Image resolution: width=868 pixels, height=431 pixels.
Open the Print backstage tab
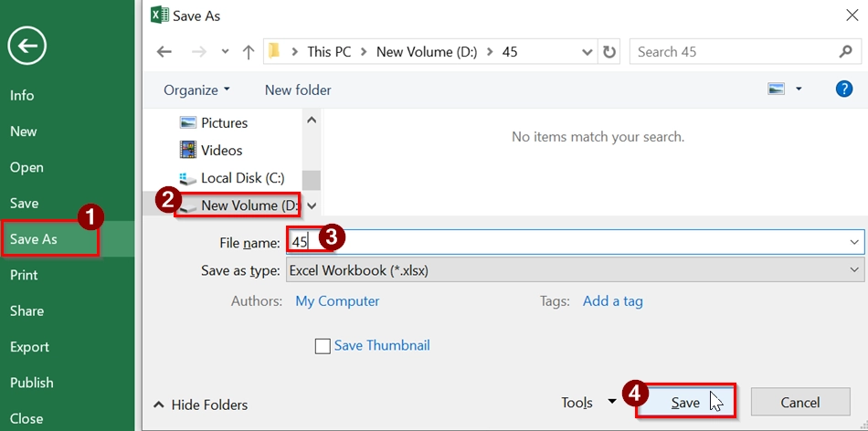click(x=24, y=275)
